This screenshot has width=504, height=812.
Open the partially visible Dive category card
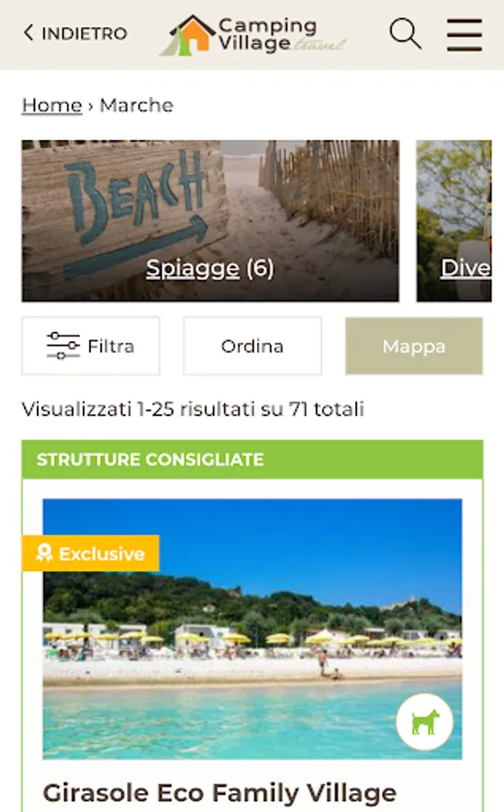(x=454, y=221)
